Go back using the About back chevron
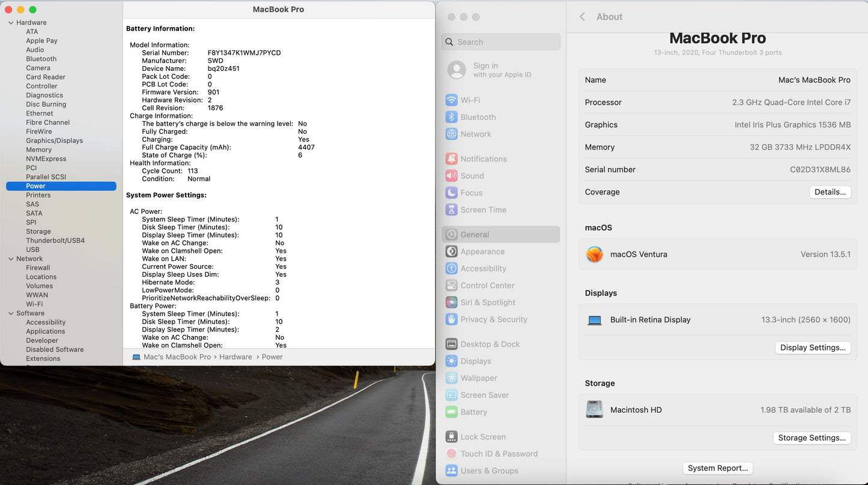Screen dimensions: 868x485 pos(582,17)
